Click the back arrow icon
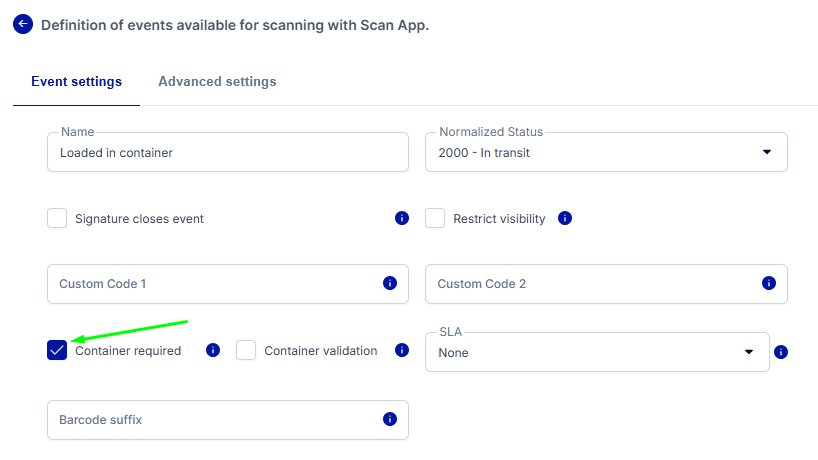 click(23, 24)
